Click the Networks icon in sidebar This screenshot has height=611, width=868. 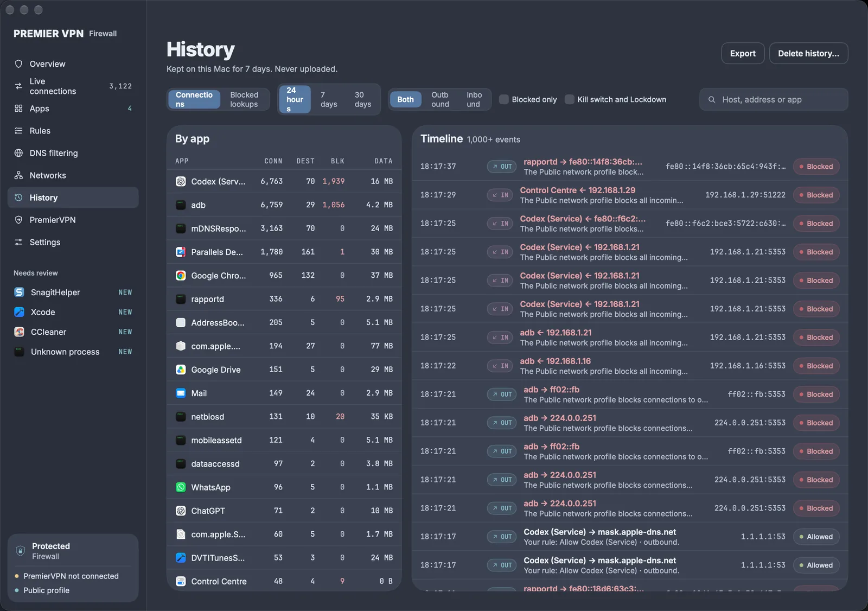pos(18,175)
